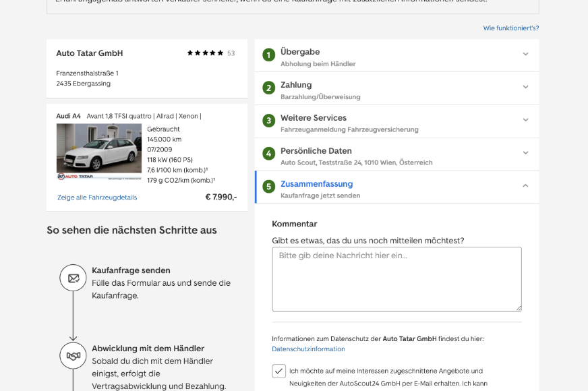Open the Weitere Services step header

396,121
